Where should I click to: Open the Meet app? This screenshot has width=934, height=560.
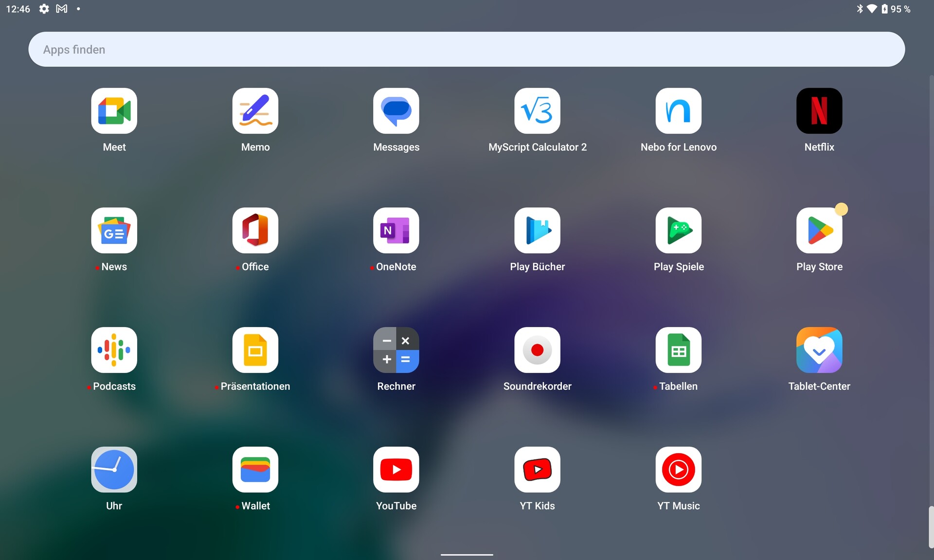point(114,111)
